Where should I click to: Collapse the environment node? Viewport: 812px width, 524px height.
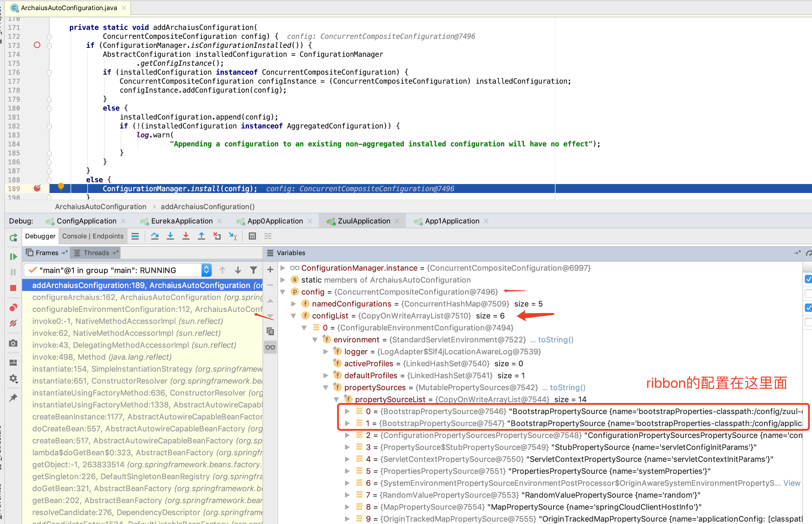tap(315, 340)
